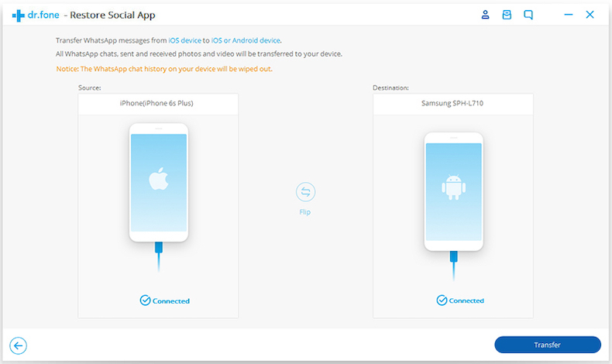Click the Apple logo on source phone
Viewport: 612px width, 364px height.
click(159, 179)
